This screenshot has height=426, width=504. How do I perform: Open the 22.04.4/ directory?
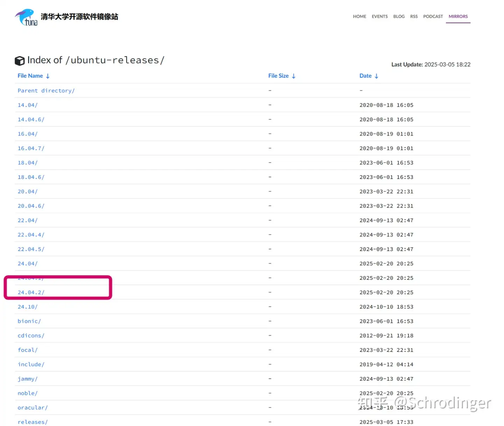coord(31,235)
